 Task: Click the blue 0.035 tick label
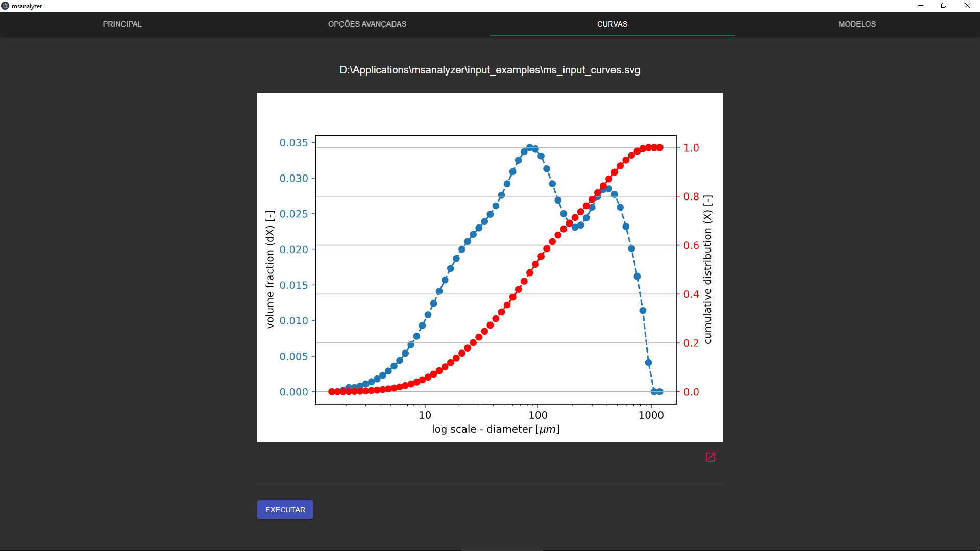tap(293, 143)
